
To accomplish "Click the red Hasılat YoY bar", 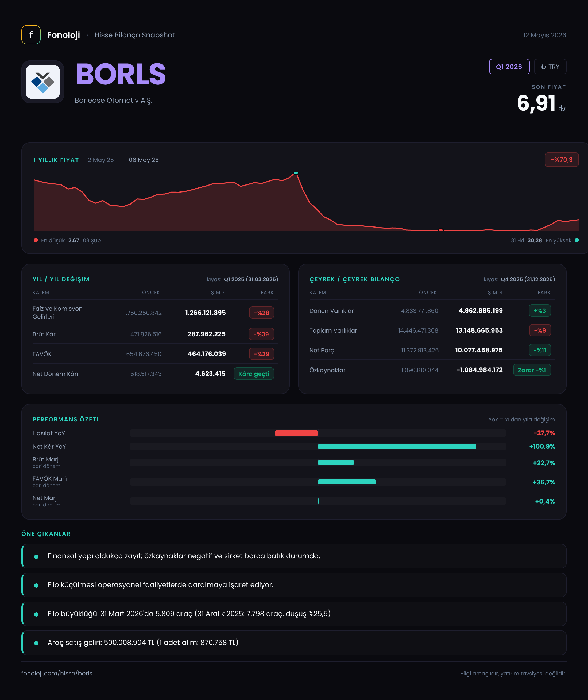I will click(x=296, y=433).
